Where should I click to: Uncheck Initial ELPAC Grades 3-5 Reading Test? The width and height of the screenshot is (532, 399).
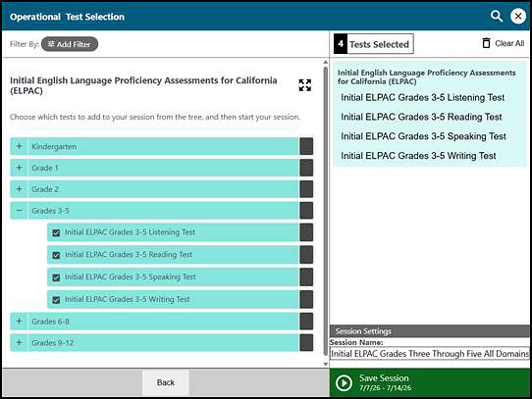[56, 255]
